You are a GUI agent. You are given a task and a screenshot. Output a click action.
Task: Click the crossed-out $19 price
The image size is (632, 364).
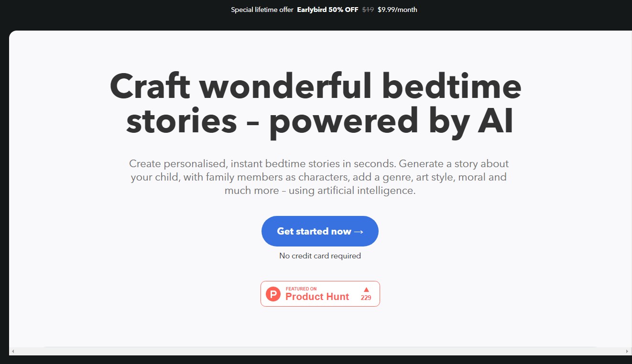click(368, 10)
